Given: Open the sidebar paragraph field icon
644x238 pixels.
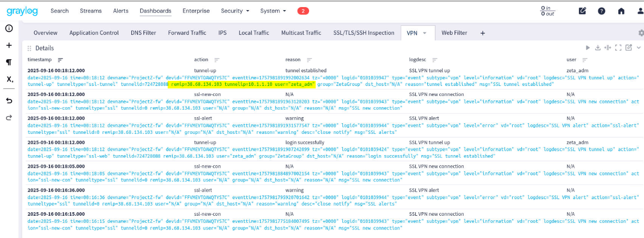Looking at the screenshot, I should tap(9, 62).
